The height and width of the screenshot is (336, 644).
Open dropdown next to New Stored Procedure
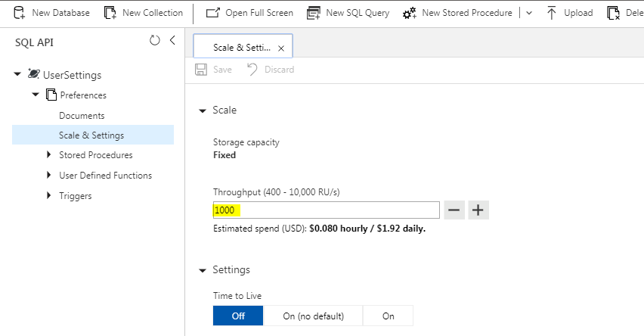(x=528, y=13)
